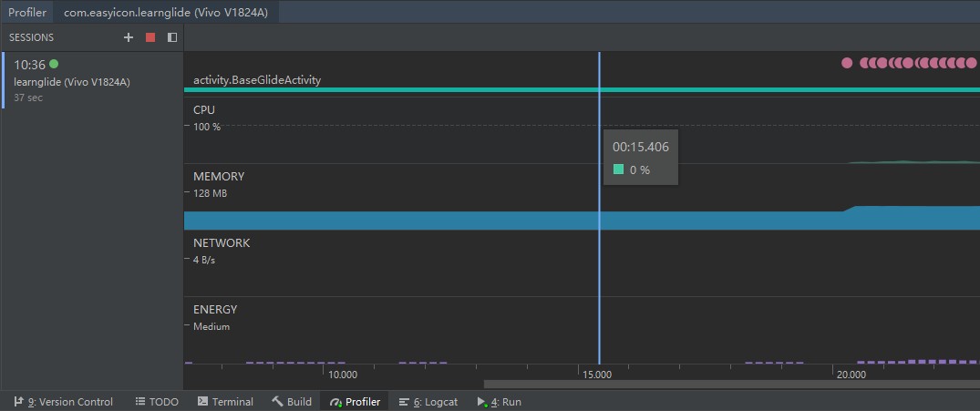Viewport: 980px width, 411px height.
Task: Click the 4 B/s network axis label
Action: click(x=204, y=260)
